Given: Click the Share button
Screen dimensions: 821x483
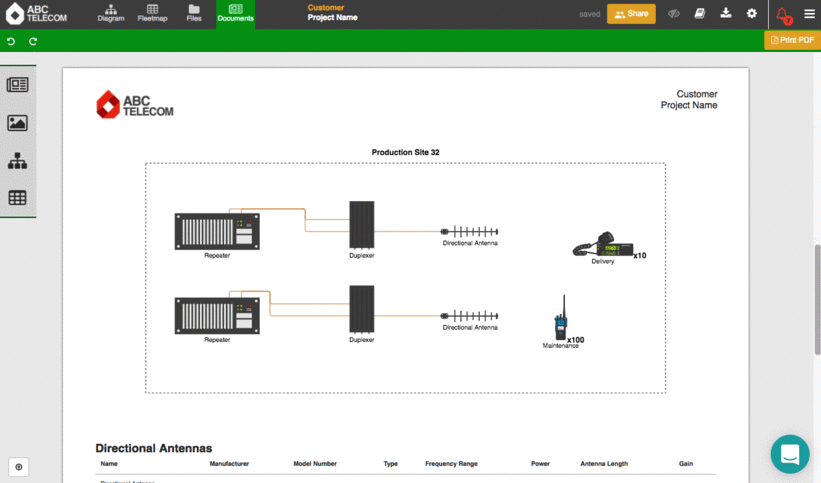Looking at the screenshot, I should 631,14.
